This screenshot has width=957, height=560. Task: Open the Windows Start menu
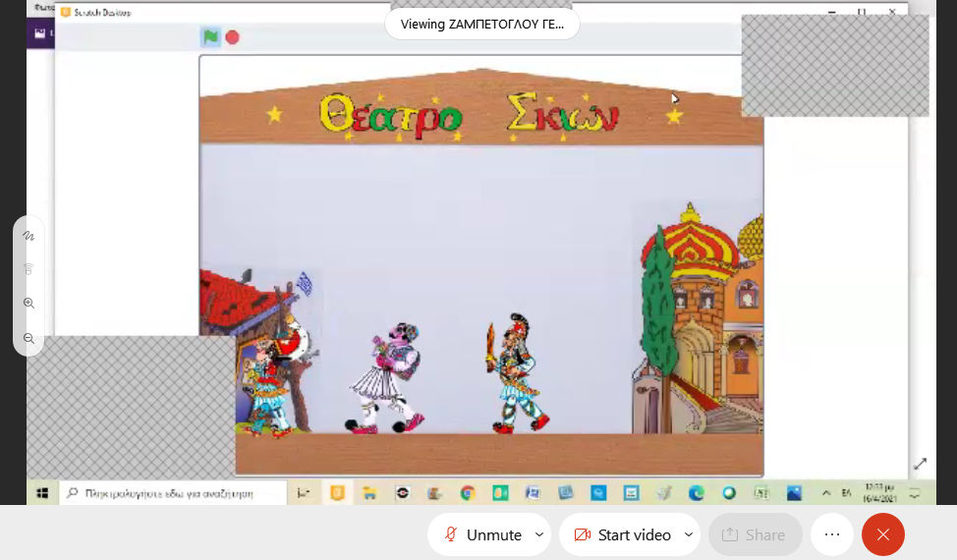coord(41,493)
